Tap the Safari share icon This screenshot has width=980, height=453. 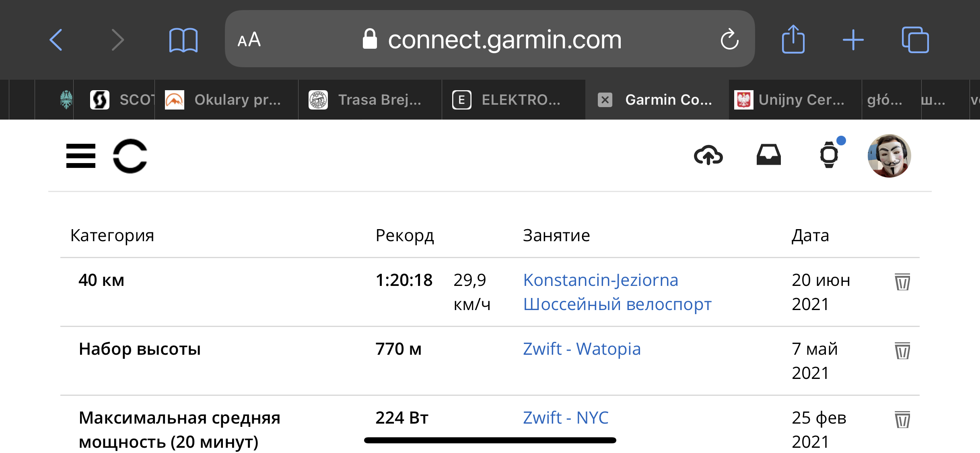793,39
